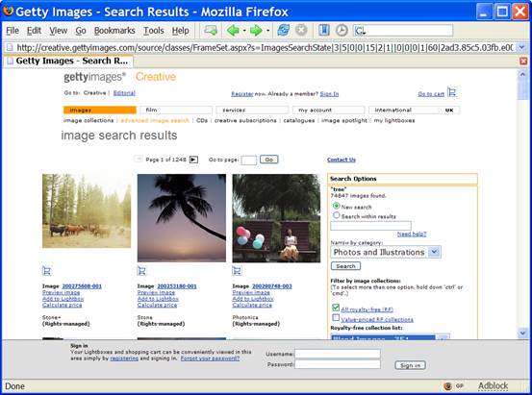Open the Contact Us link
The image size is (532, 395).
pyautogui.click(x=341, y=160)
